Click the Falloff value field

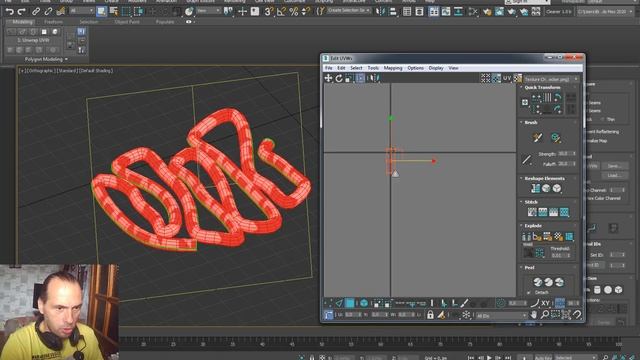(567, 164)
